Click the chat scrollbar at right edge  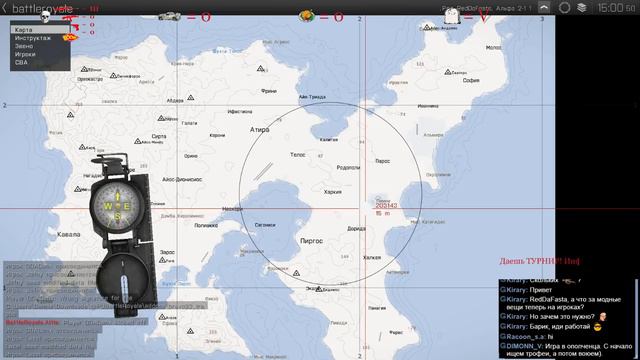[636, 318]
